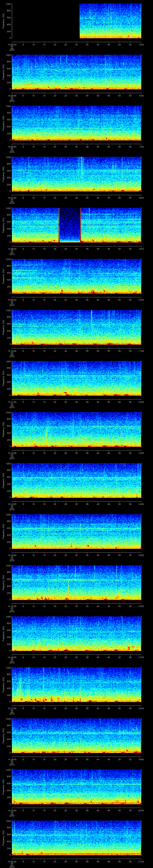Image resolution: width=153 pixels, height=868 pixels.
Task: Open the spectrogram panel starting at 14:10:00
Action: (77, 327)
